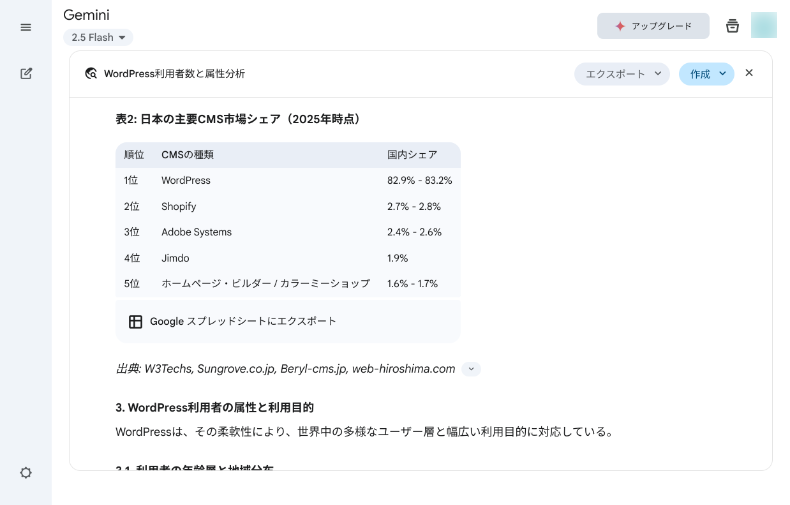The width and height of the screenshot is (790, 505).
Task: Click the paragraph starting WordPressは、その柔軟性
Action: click(365, 432)
